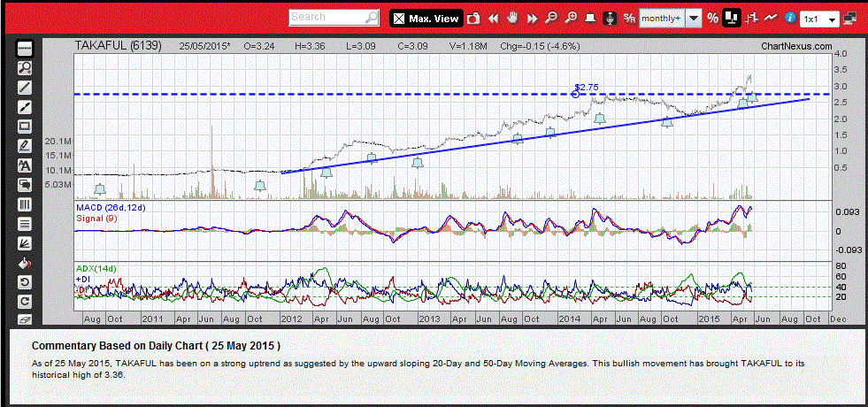This screenshot has width=868, height=407.
Task: Select the pencil annotation tool
Action: 25,146
